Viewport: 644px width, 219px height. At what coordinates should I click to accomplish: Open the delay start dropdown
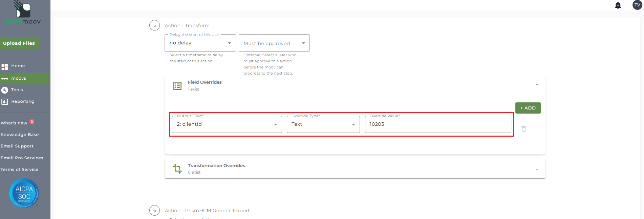[200, 43]
